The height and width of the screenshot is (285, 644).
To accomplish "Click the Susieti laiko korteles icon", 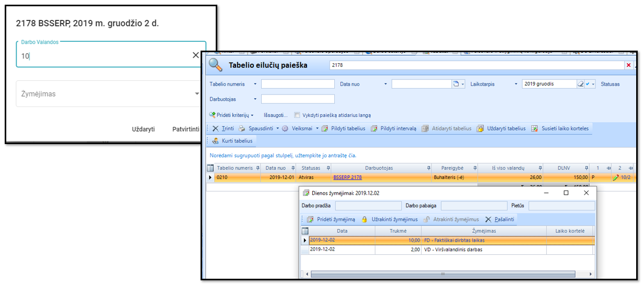I will pyautogui.click(x=534, y=128).
